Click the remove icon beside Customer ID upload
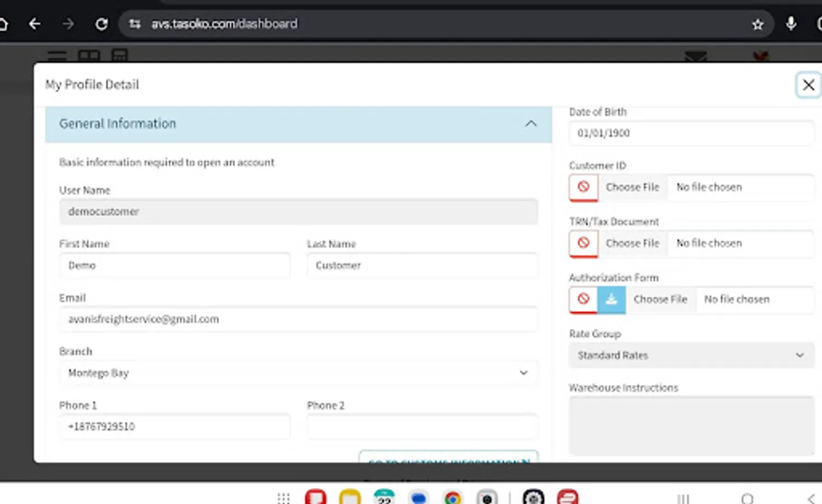Viewport: 822px width, 504px height. pos(583,187)
